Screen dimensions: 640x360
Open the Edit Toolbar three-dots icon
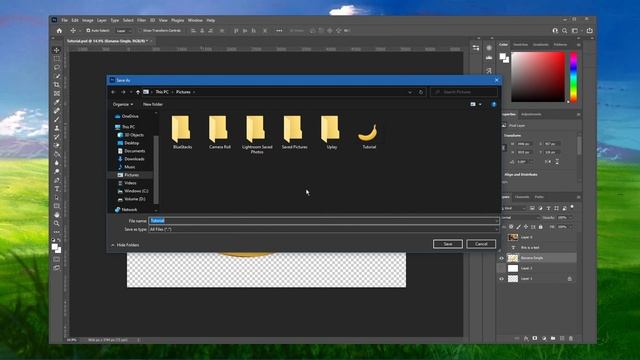point(57,232)
